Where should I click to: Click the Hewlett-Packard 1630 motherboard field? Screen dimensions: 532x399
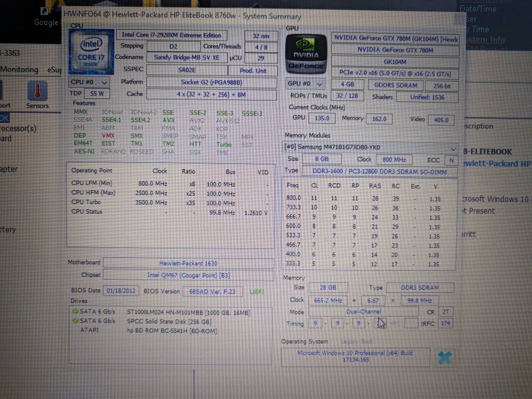click(188, 263)
